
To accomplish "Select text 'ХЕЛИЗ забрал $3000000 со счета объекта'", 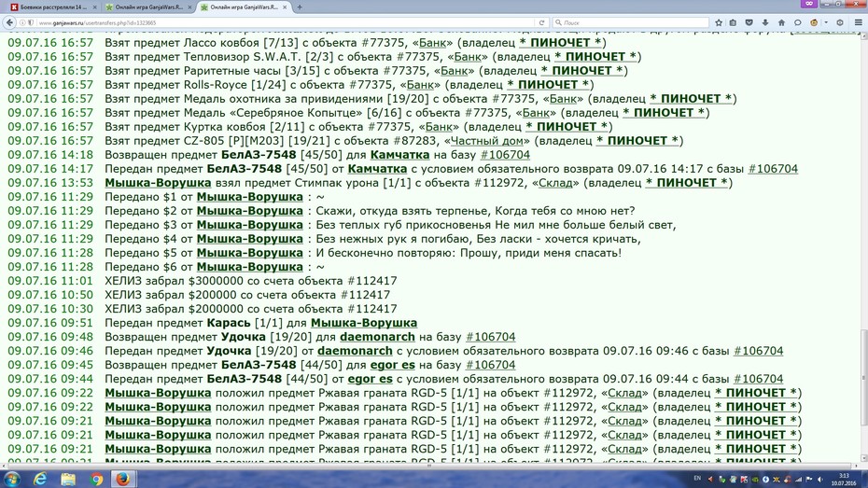I will [224, 281].
